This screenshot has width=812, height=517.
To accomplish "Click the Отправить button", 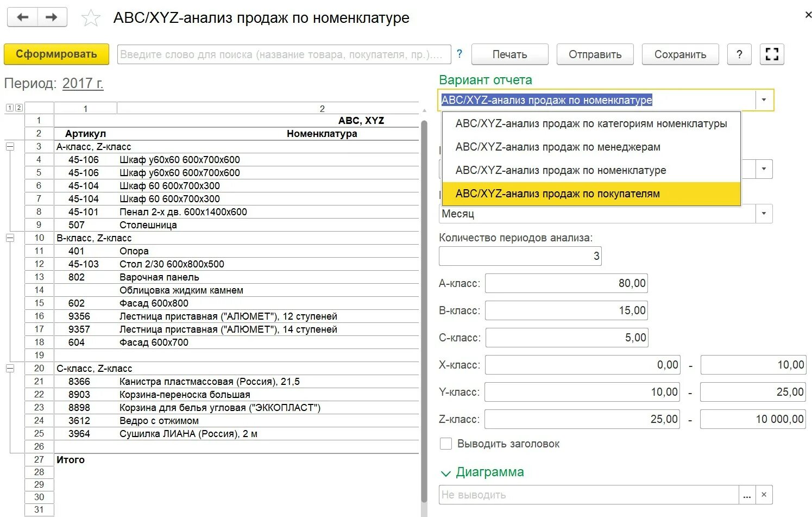I will pyautogui.click(x=595, y=54).
